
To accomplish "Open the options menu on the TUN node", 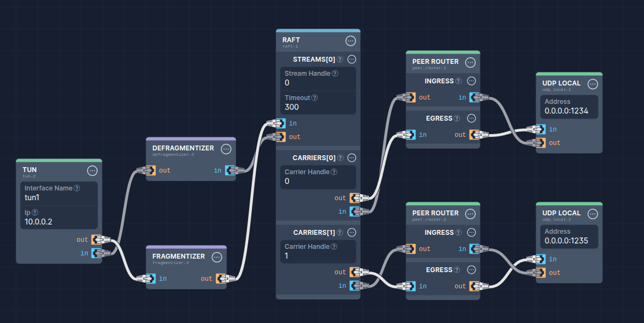I will pyautogui.click(x=92, y=170).
